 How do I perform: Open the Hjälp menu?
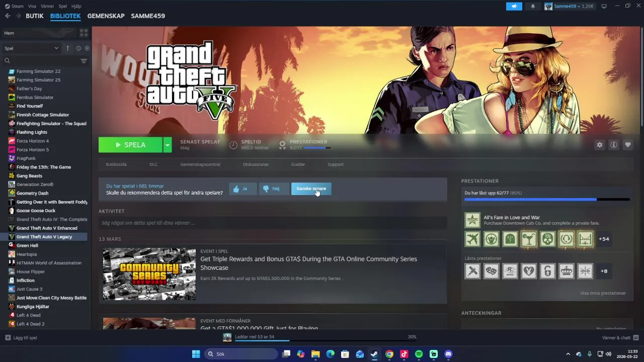click(x=76, y=6)
